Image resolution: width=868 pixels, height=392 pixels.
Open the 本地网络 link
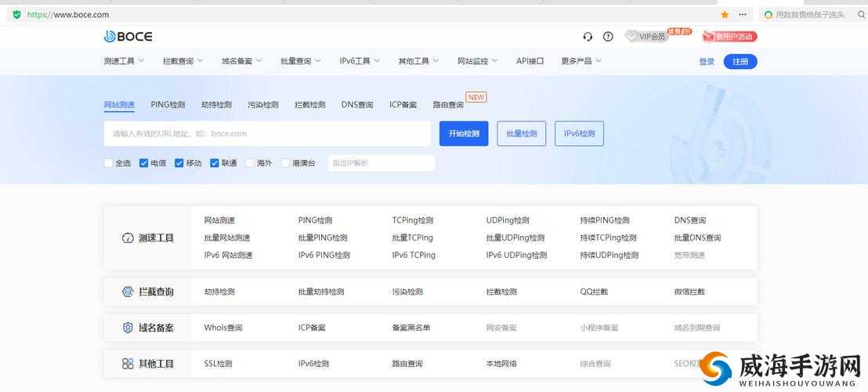click(x=501, y=364)
